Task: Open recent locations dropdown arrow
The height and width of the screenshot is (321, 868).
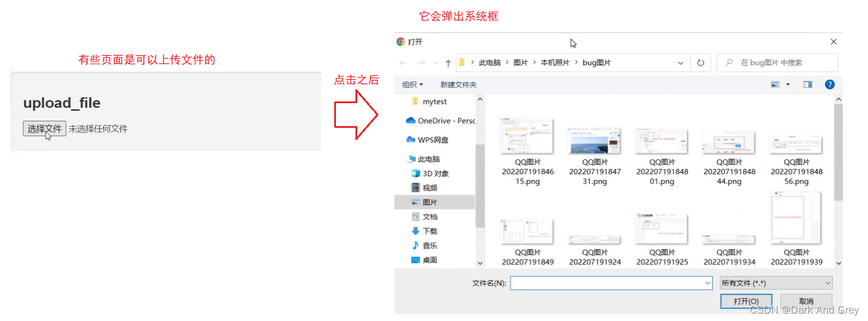Action: click(x=436, y=63)
